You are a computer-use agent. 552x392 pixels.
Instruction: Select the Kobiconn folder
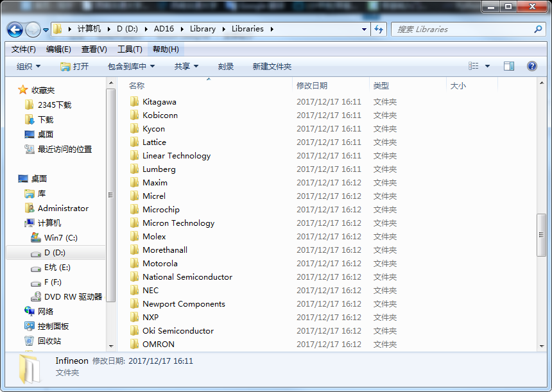pyautogui.click(x=154, y=115)
